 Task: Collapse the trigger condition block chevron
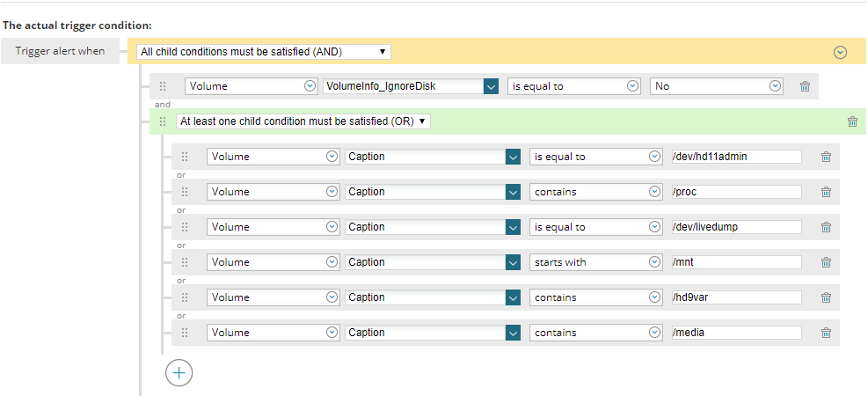click(840, 53)
